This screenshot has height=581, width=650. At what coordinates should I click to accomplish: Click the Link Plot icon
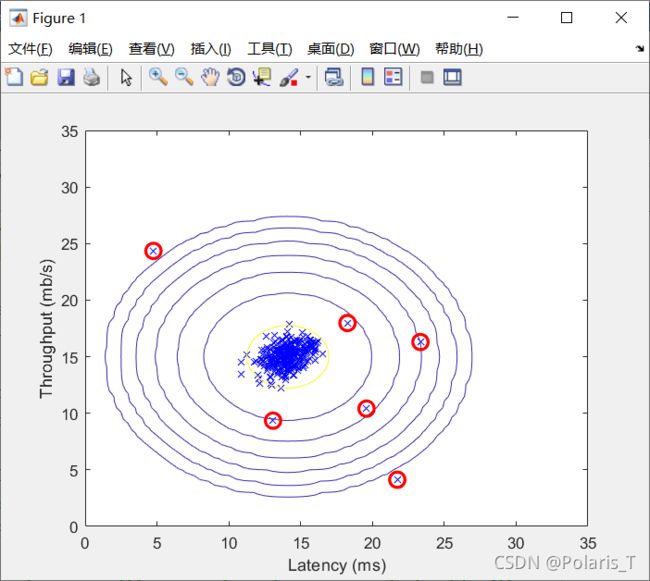pyautogui.click(x=334, y=77)
